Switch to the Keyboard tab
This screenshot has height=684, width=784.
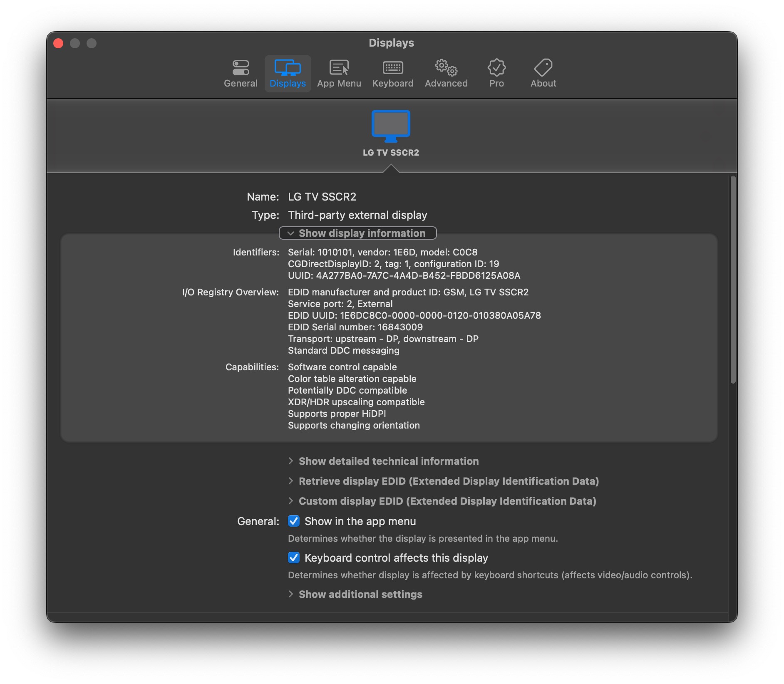(x=393, y=74)
